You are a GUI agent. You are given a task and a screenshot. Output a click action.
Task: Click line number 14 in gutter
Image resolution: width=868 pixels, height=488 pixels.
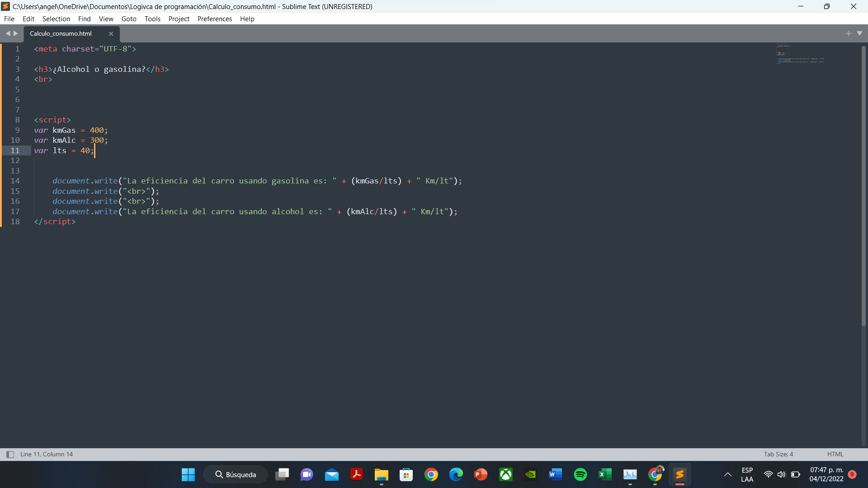[15, 181]
